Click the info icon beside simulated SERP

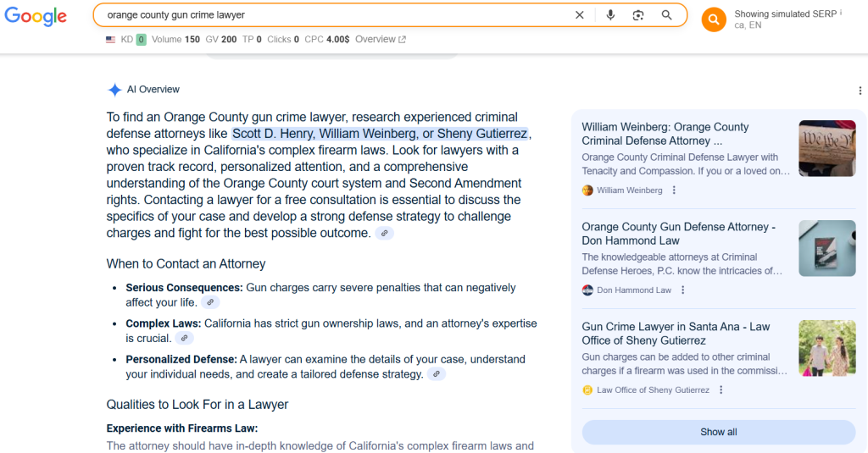[841, 12]
